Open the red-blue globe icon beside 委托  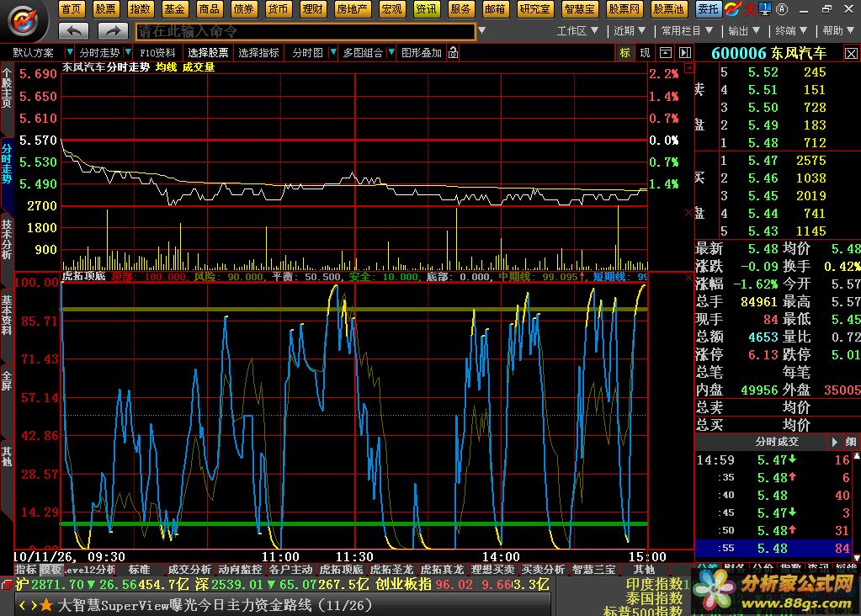[731, 8]
